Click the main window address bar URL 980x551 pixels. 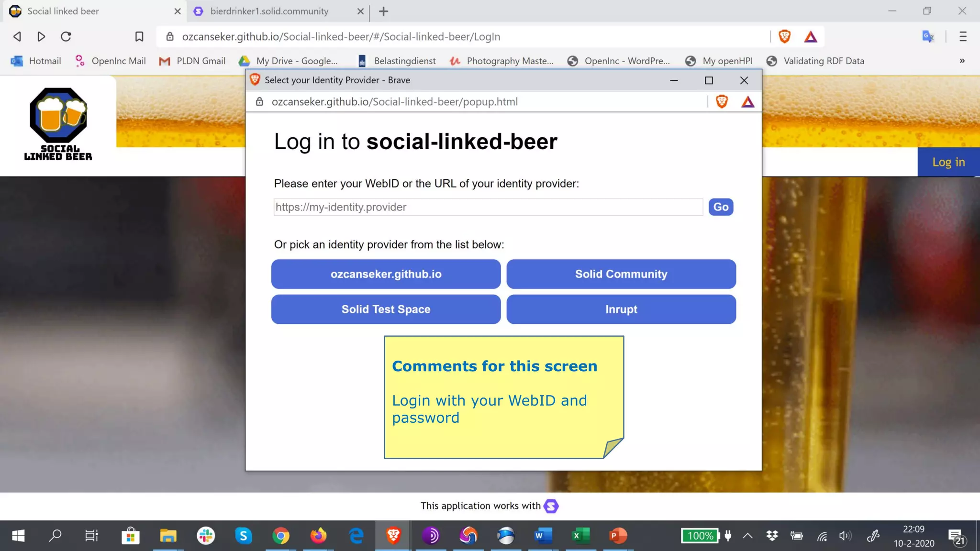(x=341, y=36)
